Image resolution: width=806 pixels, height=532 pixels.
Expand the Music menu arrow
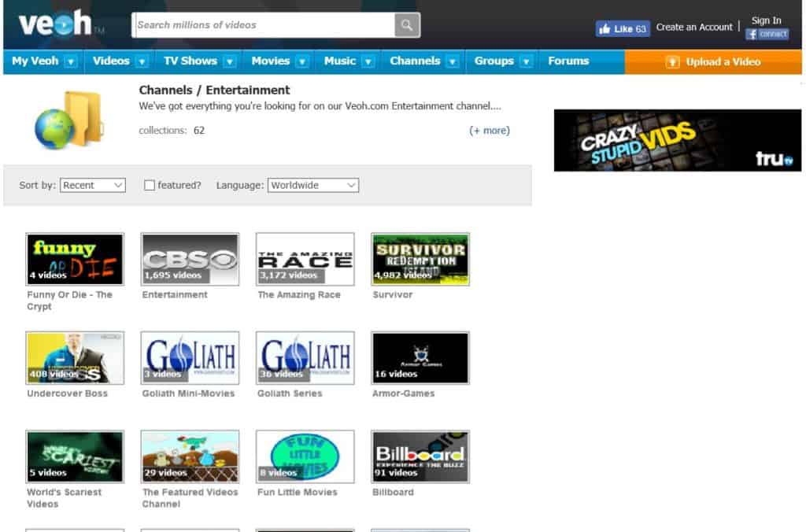[368, 61]
